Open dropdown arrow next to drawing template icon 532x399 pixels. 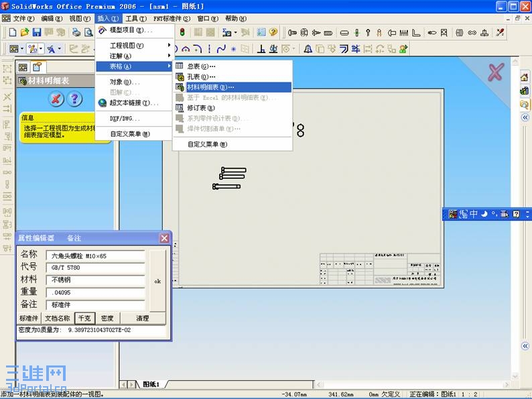(22, 49)
